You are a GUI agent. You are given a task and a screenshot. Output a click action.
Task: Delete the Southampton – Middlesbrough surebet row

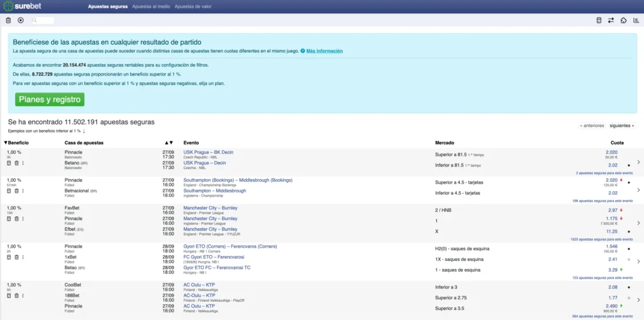click(x=16, y=190)
